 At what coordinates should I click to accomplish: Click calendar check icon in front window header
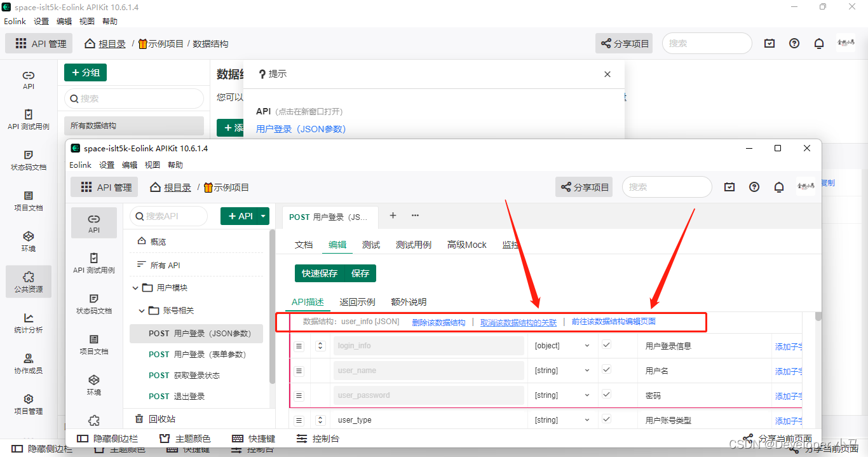pos(729,187)
